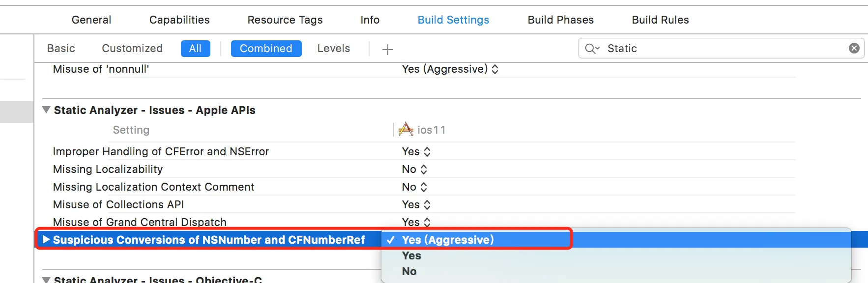Clear the Static search text

(x=854, y=48)
